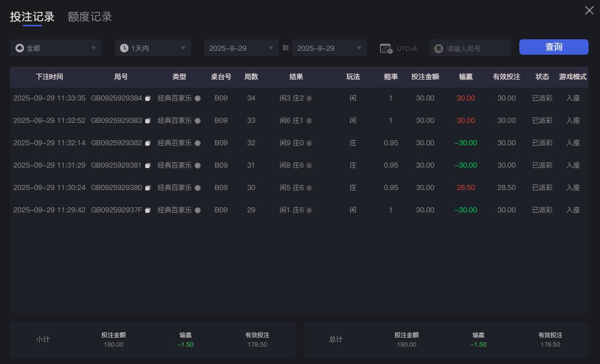Select the 投注记录 tab
The width and height of the screenshot is (600, 364).
(x=31, y=16)
